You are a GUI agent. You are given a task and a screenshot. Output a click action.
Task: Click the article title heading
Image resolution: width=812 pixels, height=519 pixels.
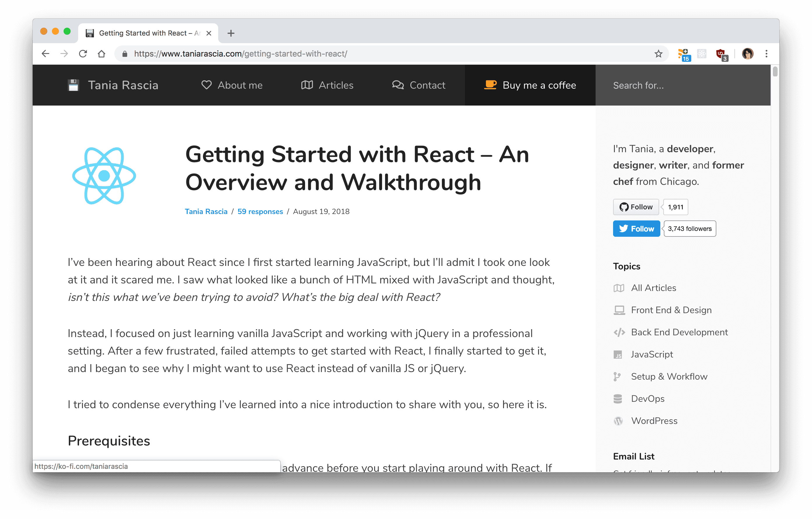click(357, 168)
